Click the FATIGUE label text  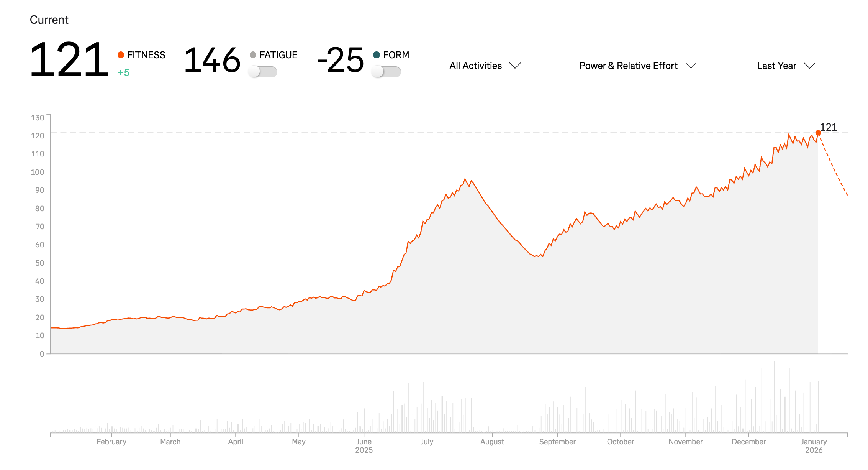click(x=278, y=55)
